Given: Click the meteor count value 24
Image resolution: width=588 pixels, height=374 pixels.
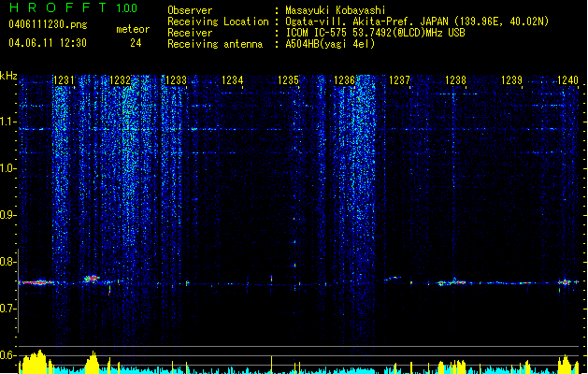Looking at the screenshot, I should click(x=136, y=43).
